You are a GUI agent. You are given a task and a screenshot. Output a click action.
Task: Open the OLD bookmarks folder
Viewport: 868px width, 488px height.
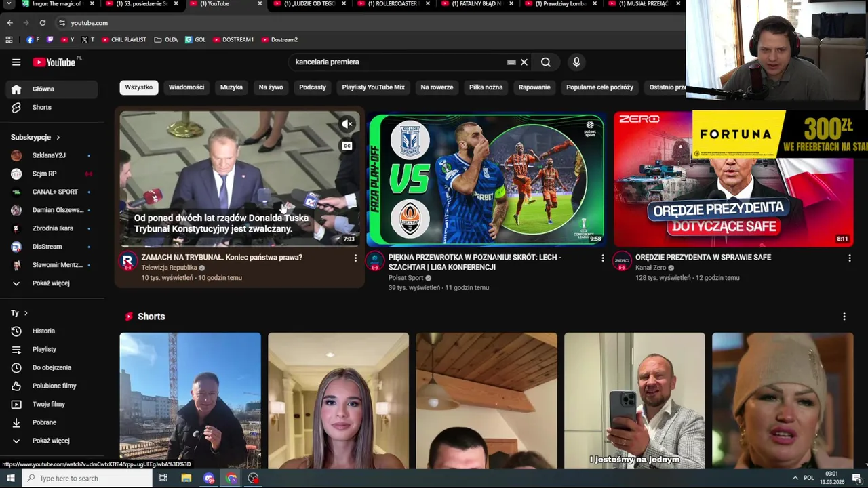point(166,40)
